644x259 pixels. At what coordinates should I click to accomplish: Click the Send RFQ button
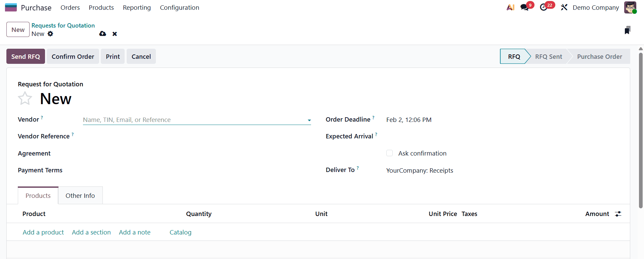point(25,56)
